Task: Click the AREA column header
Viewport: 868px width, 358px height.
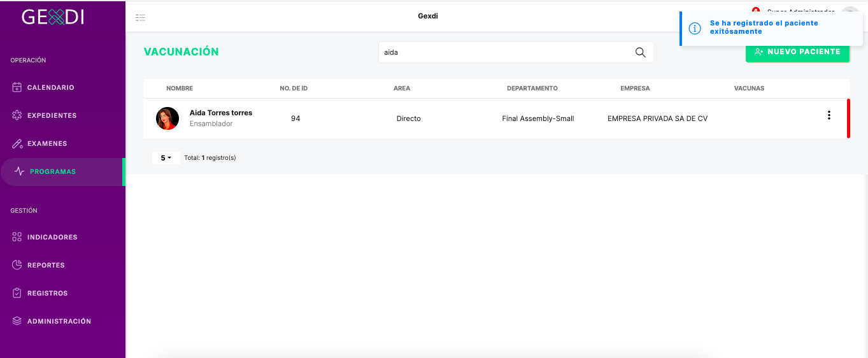Action: pos(402,89)
